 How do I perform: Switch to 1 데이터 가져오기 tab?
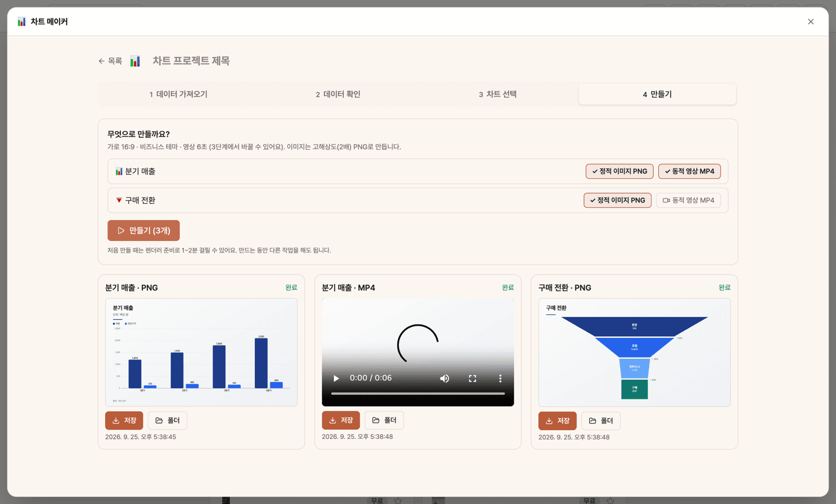coord(178,94)
